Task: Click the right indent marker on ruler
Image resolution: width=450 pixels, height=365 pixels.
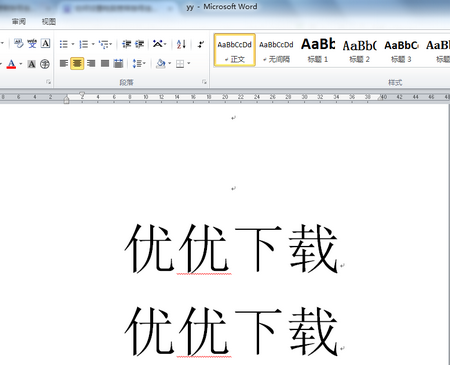Action: click(x=380, y=97)
